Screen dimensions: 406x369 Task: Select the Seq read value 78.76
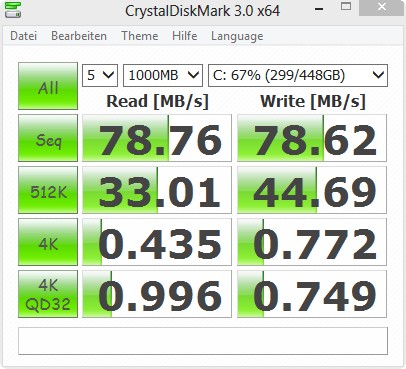coord(157,138)
